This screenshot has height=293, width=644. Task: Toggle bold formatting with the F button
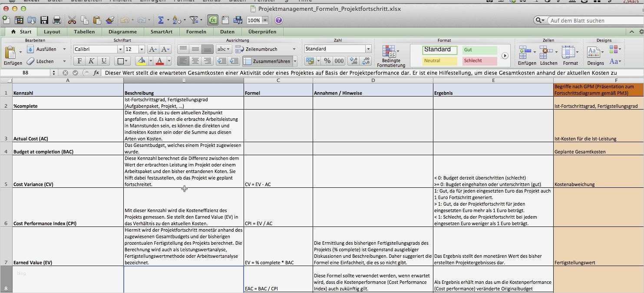point(79,60)
